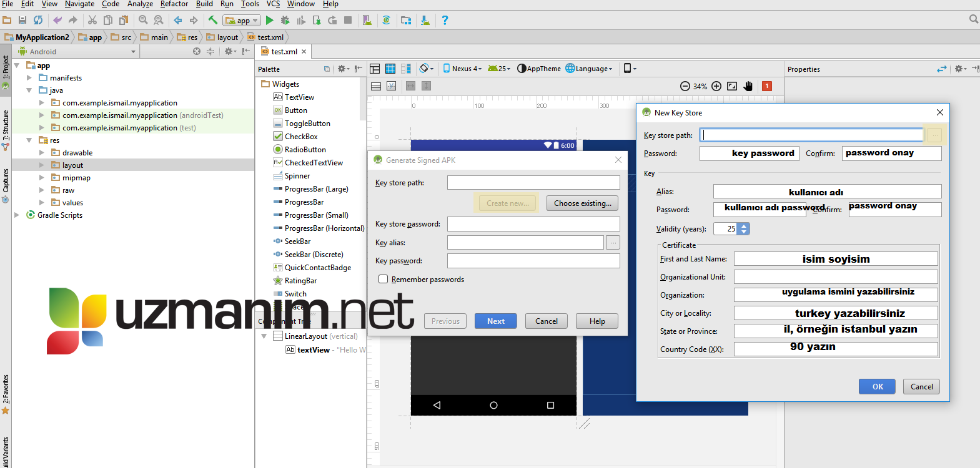Click Cancel in New Key Store dialog
980x468 pixels.
922,387
